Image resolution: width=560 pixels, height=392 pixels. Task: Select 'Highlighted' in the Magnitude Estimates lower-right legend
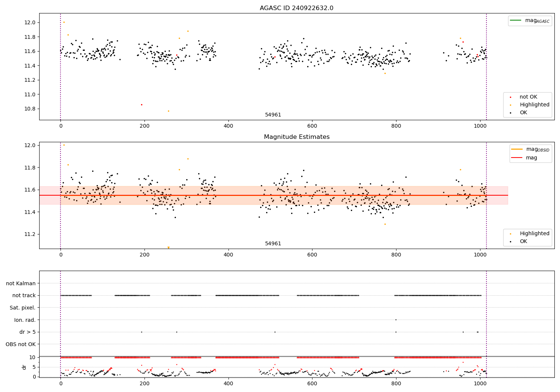pos(535,234)
